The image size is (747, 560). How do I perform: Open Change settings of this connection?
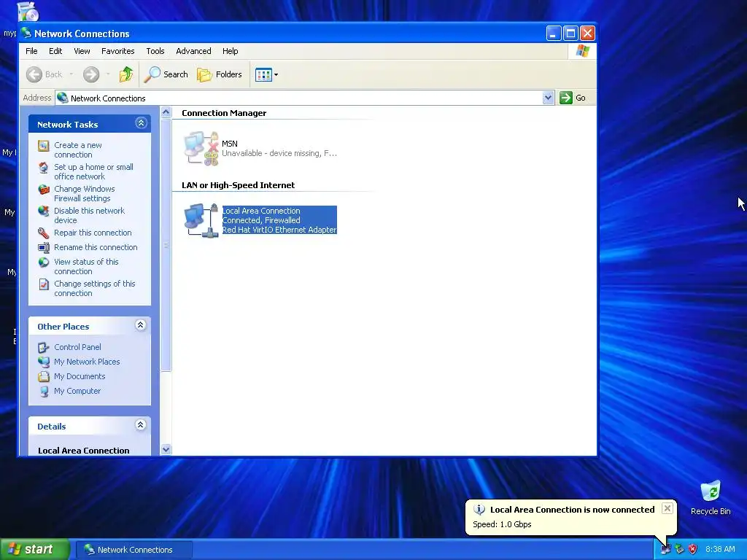coord(94,289)
